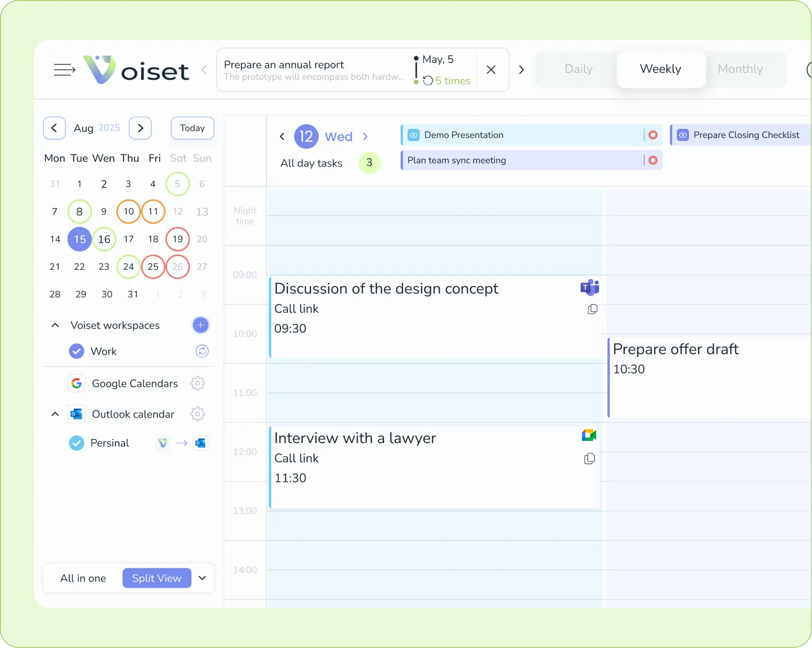Select August 16 in mini calendar

tap(104, 239)
